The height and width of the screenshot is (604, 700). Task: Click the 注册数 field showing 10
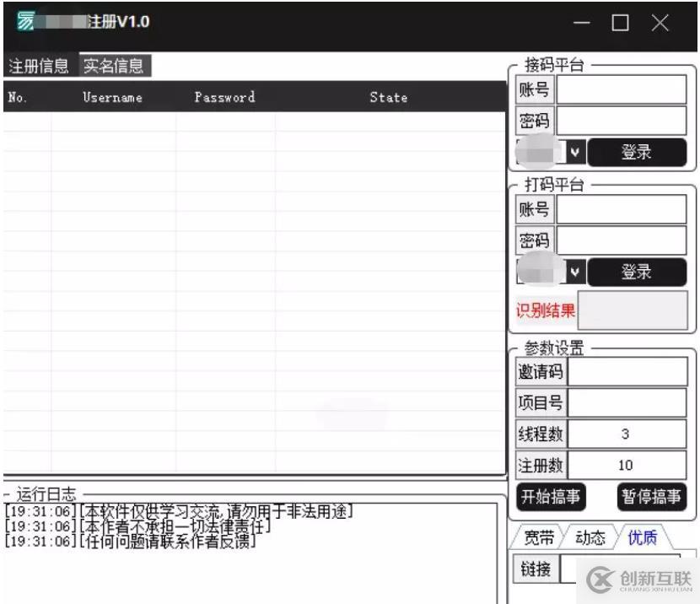628,463
